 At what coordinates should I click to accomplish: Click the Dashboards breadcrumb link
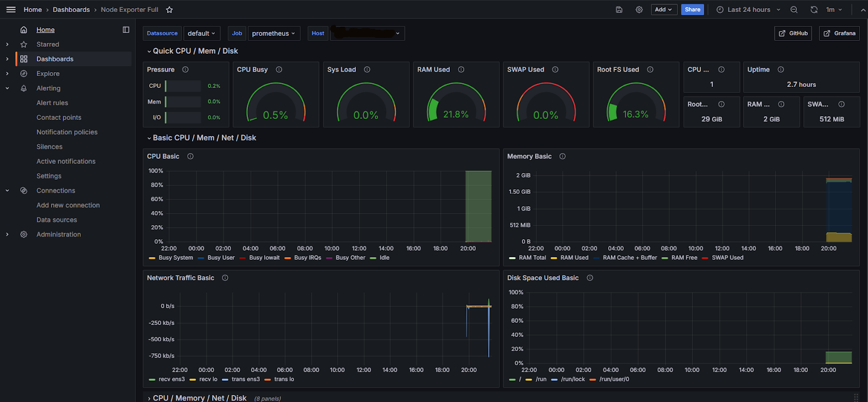[71, 10]
